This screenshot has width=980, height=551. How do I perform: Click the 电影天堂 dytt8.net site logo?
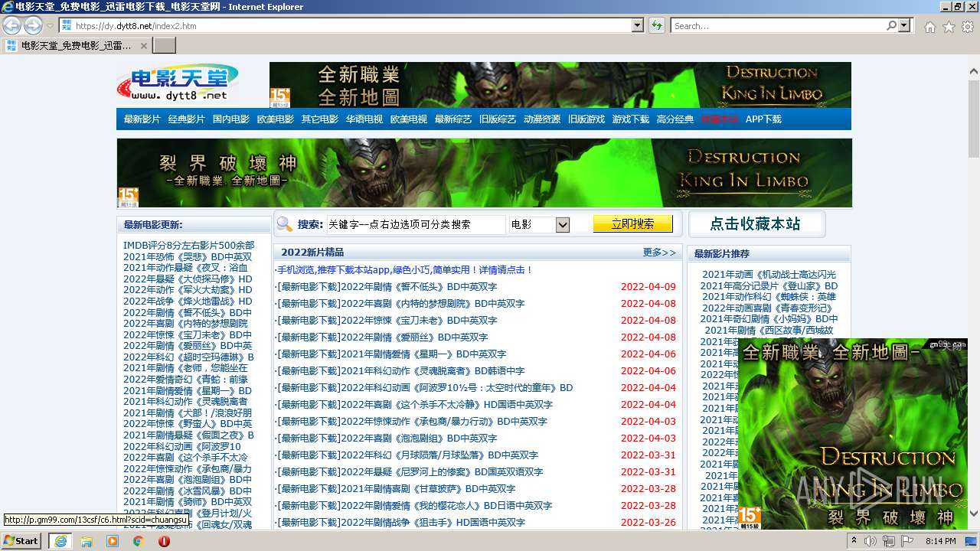coord(178,83)
